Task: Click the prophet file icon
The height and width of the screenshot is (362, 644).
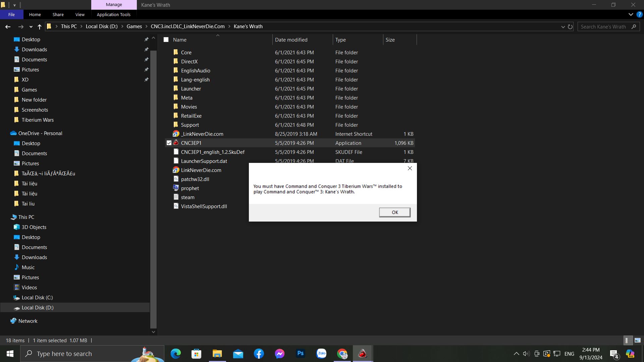Action: coord(176,188)
